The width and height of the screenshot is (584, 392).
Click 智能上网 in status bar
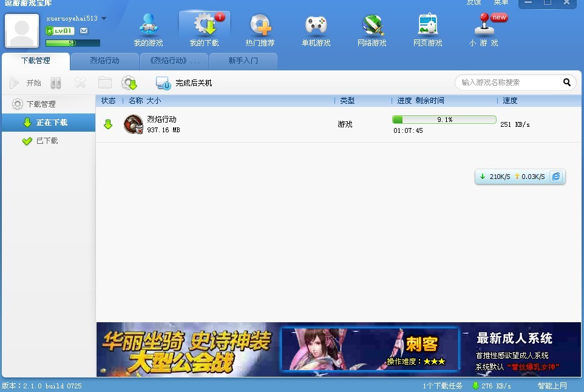point(552,386)
